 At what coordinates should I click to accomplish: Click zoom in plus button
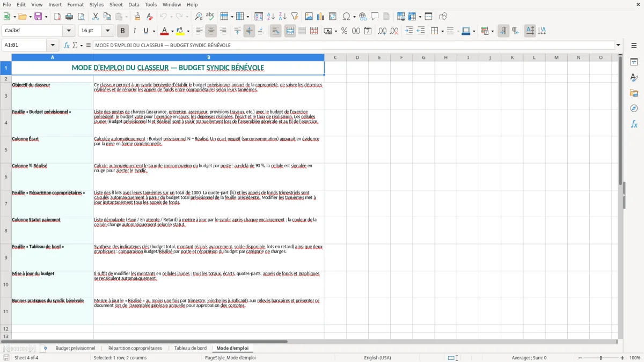point(623,358)
